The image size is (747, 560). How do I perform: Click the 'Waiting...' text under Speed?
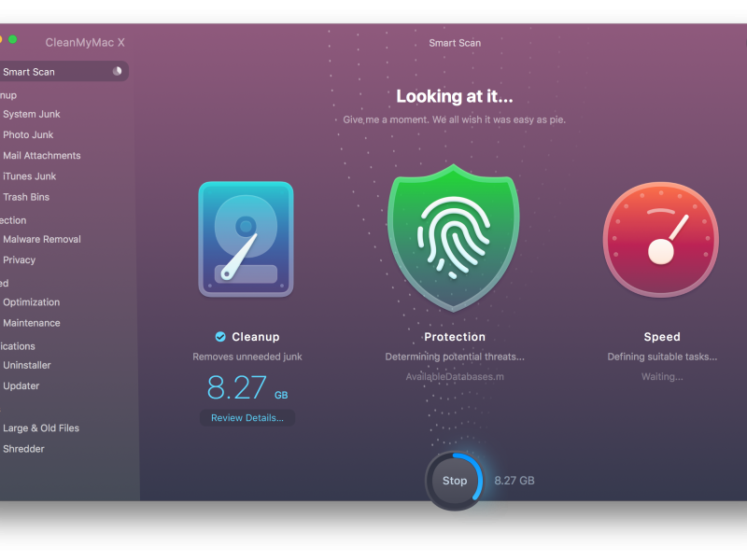pos(662,377)
